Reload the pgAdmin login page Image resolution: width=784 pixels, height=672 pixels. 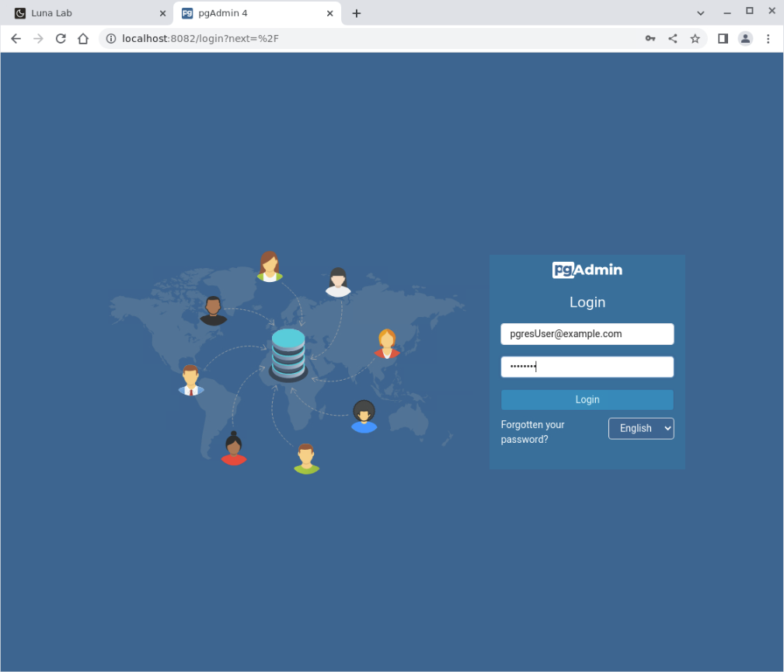(x=61, y=39)
